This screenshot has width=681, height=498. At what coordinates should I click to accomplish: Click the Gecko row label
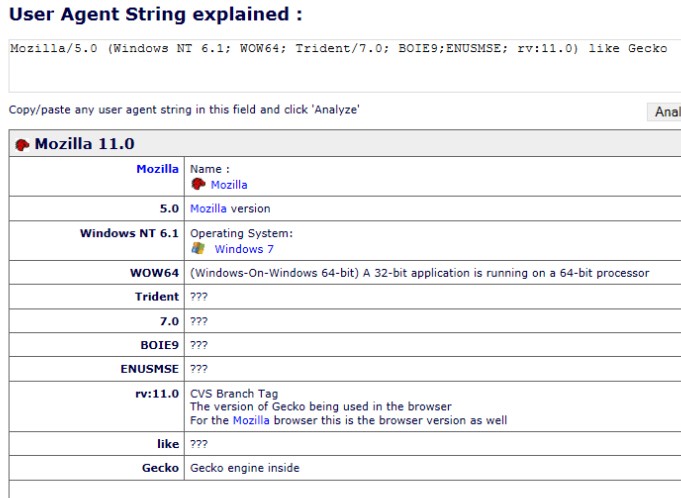(x=160, y=468)
